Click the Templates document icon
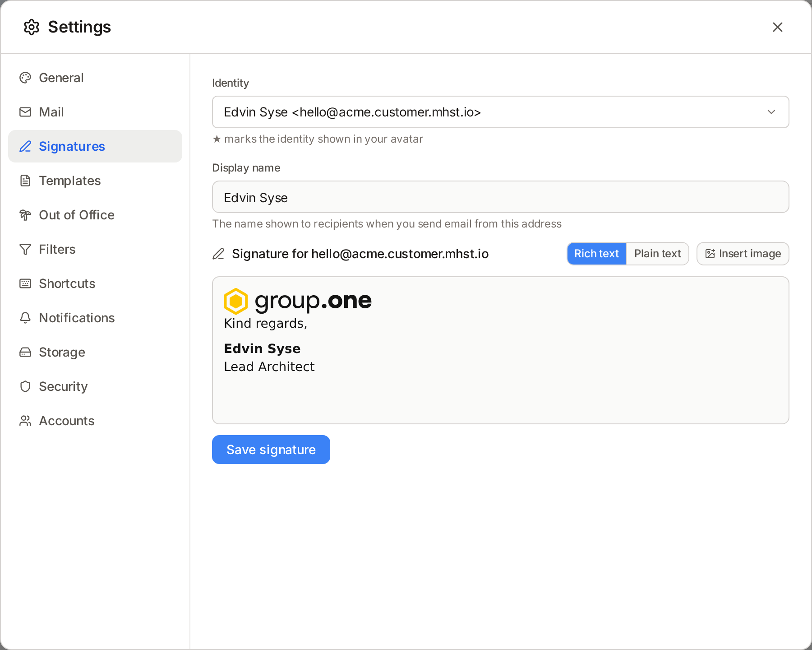Image resolution: width=812 pixels, height=650 pixels. [x=25, y=181]
